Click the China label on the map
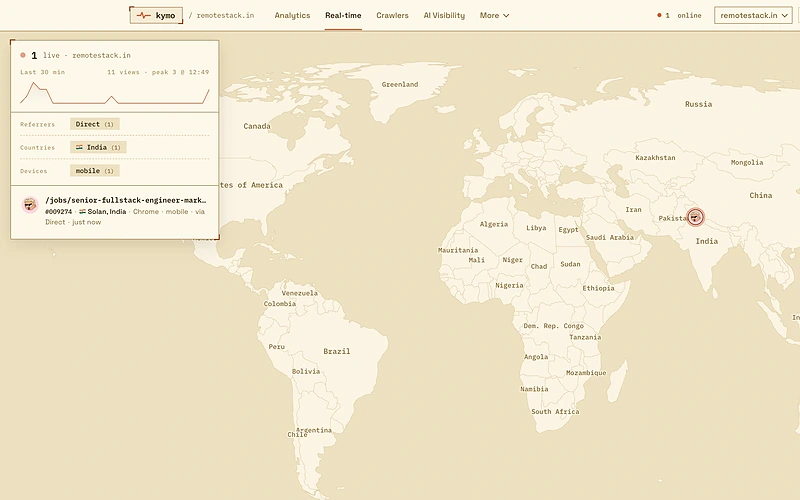Image resolution: width=800 pixels, height=500 pixels. [761, 195]
